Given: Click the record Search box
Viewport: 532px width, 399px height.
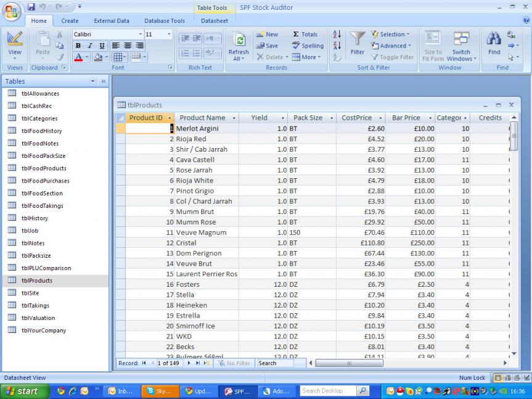Looking at the screenshot, I should click(275, 363).
